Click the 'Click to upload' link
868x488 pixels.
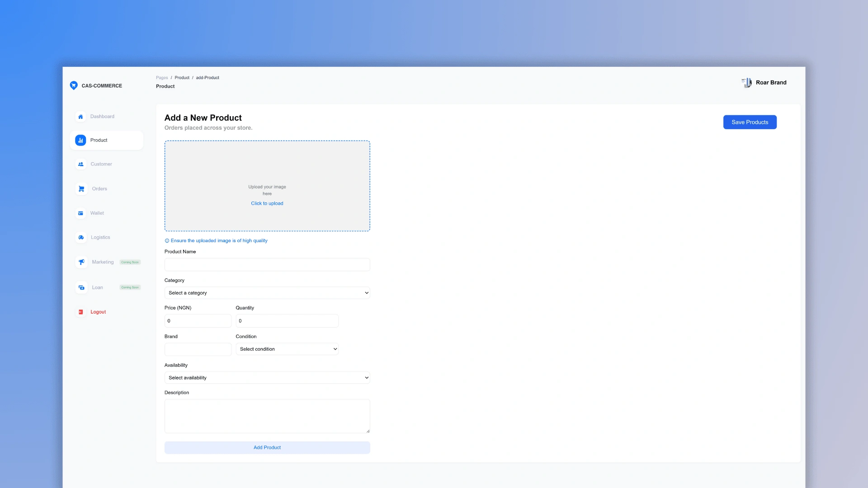pyautogui.click(x=267, y=203)
